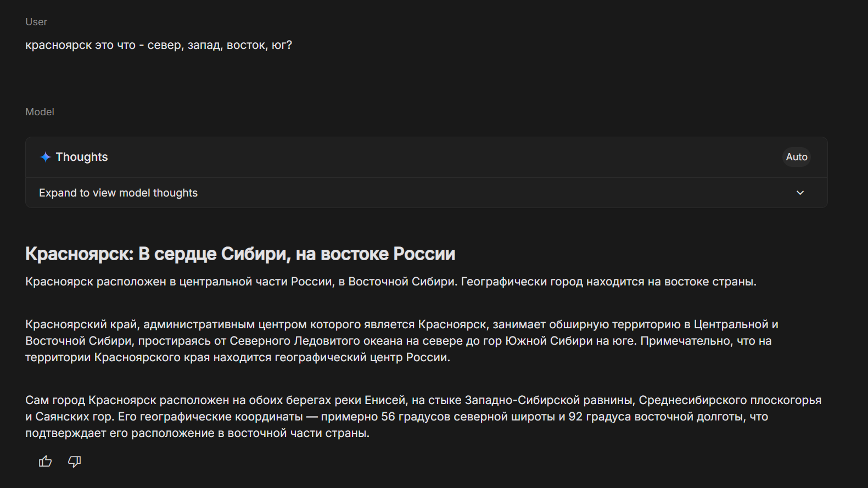
Task: Click the words 'Саянских гор' in the last paragraph
Action: (x=75, y=417)
